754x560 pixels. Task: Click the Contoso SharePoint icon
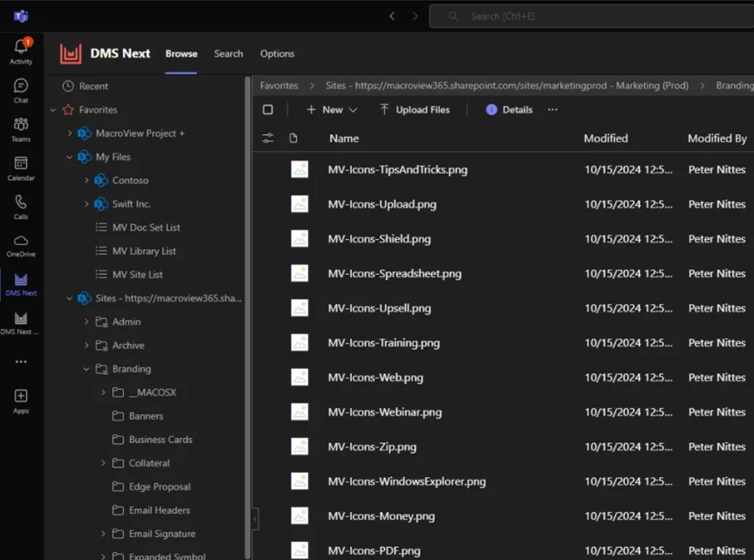[101, 181]
